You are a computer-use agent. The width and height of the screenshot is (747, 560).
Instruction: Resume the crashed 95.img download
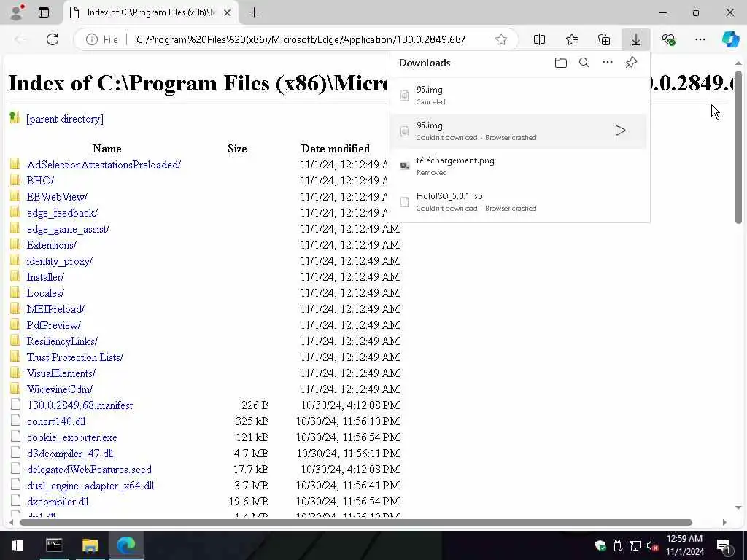coord(620,131)
